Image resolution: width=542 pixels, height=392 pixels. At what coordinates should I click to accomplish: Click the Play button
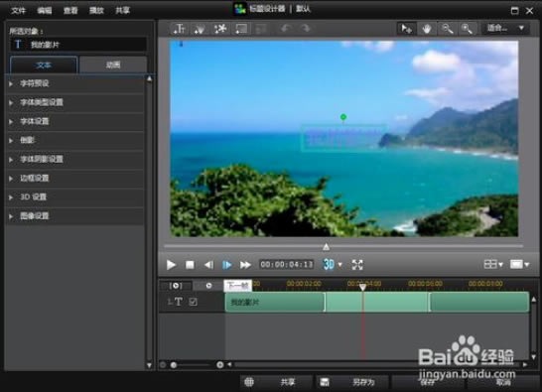[171, 265]
